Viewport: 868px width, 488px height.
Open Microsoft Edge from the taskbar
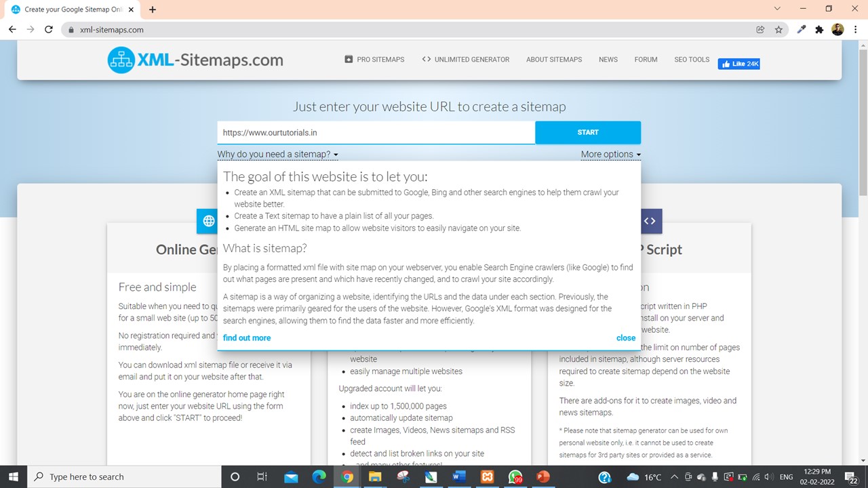click(319, 476)
